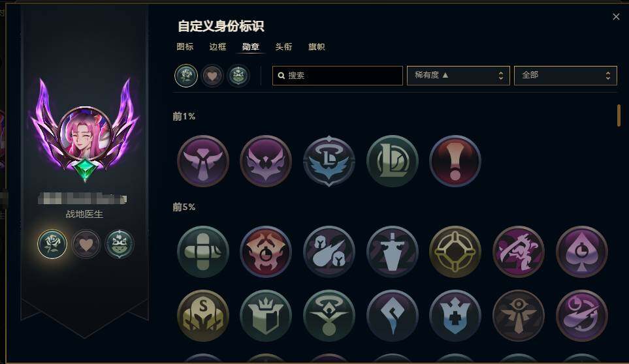Open the 稀有度 sort dropdown

458,75
